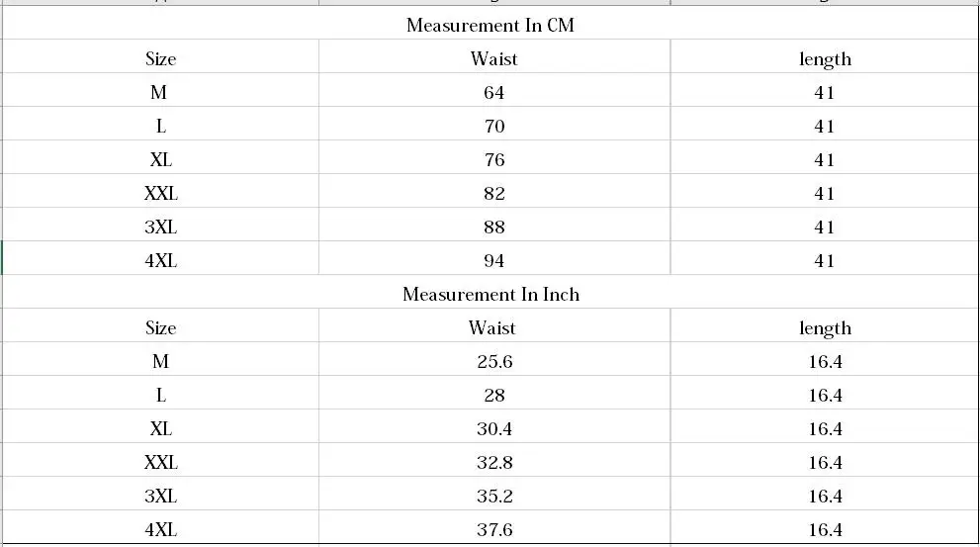The height and width of the screenshot is (547, 980).
Task: Select cell with waist value 30.4
Action: click(x=494, y=427)
